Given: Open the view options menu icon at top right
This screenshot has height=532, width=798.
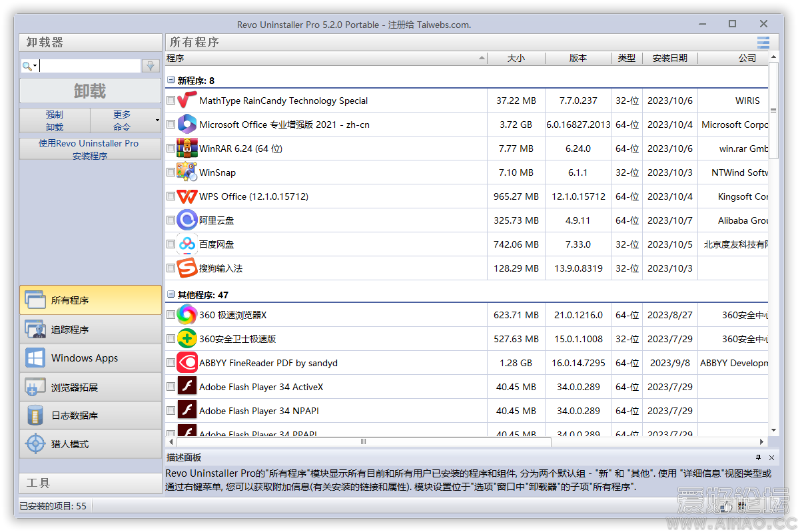Looking at the screenshot, I should point(763,42).
